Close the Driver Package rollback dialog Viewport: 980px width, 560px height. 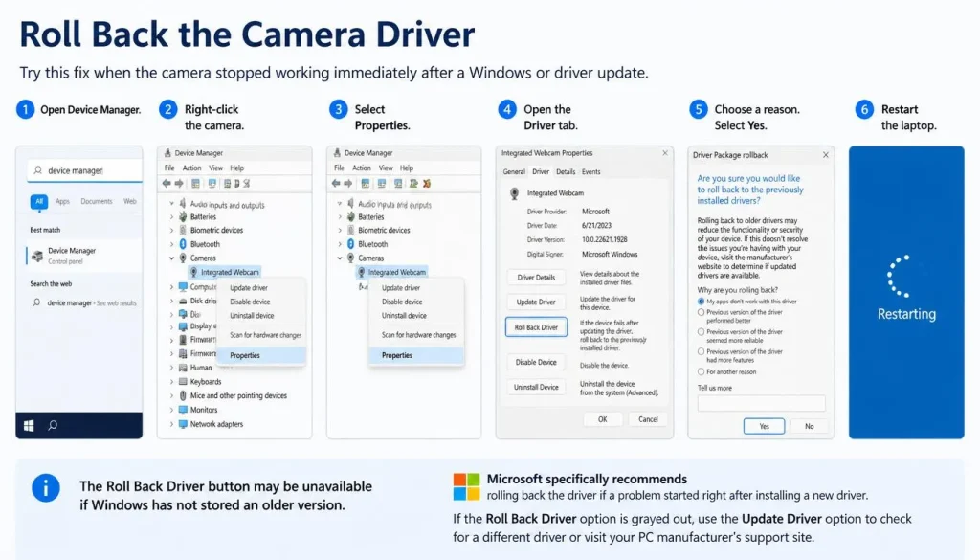(826, 155)
